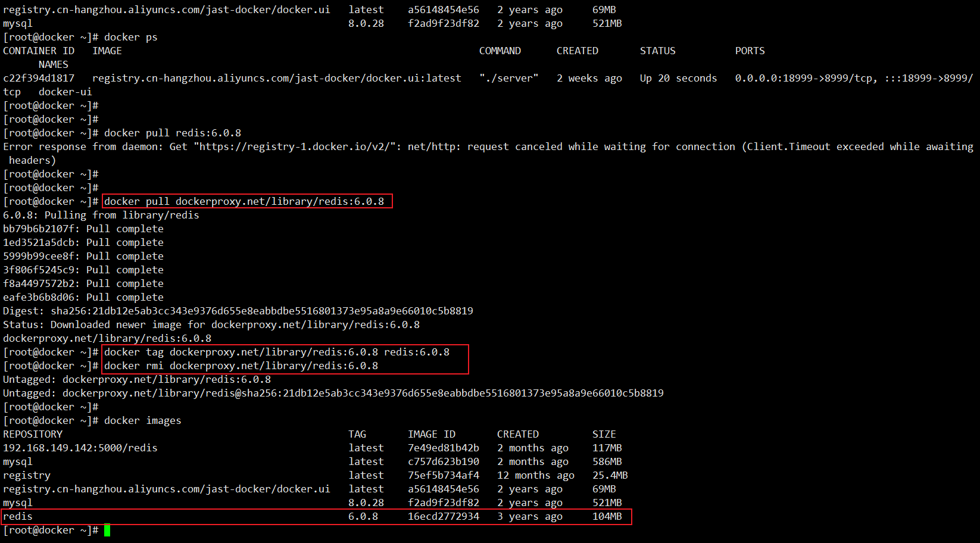Click the PORTS column header
Viewport: 980px width, 543px height.
point(750,51)
